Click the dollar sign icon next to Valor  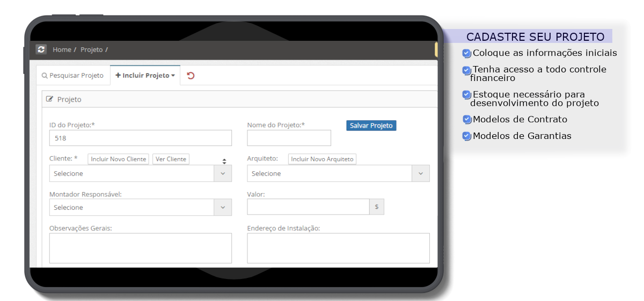tap(376, 207)
